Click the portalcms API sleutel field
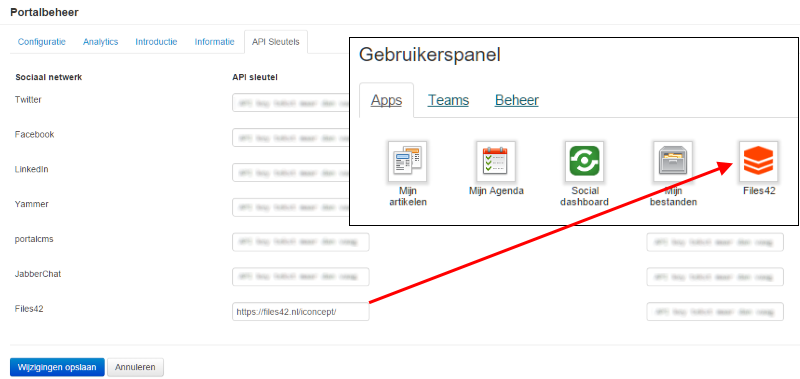This screenshot has width=800, height=379. pyautogui.click(x=301, y=242)
